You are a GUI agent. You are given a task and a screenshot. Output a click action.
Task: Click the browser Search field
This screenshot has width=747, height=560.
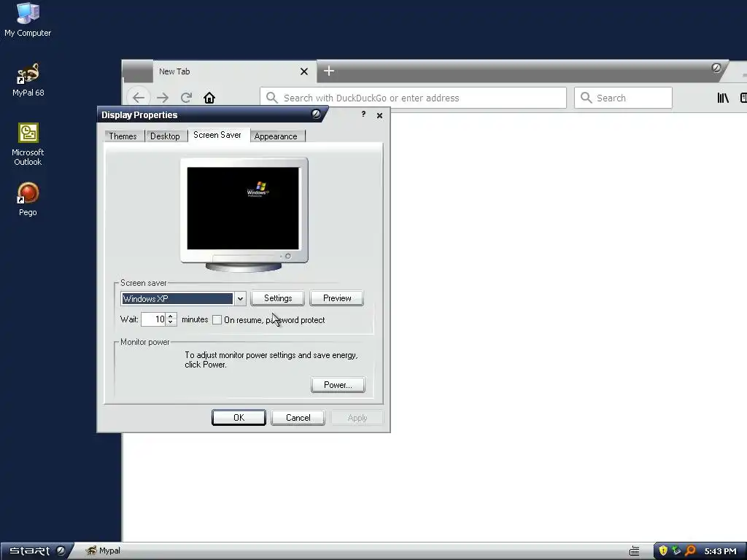point(623,98)
